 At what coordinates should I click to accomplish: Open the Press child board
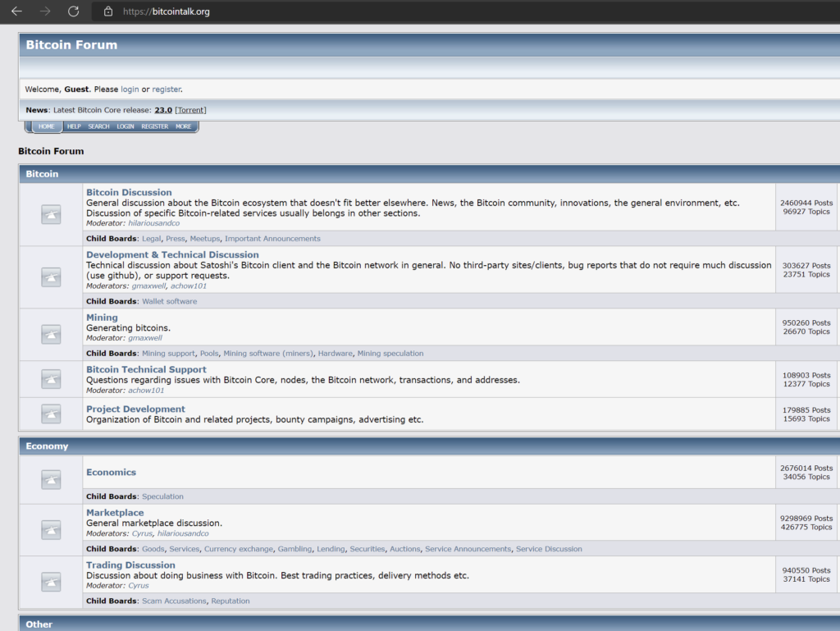click(x=176, y=239)
